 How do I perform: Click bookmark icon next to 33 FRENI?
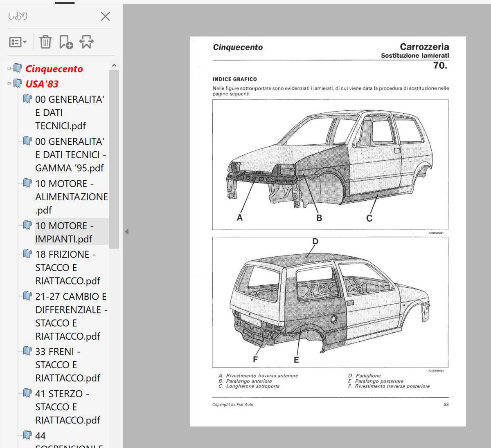[x=27, y=351]
